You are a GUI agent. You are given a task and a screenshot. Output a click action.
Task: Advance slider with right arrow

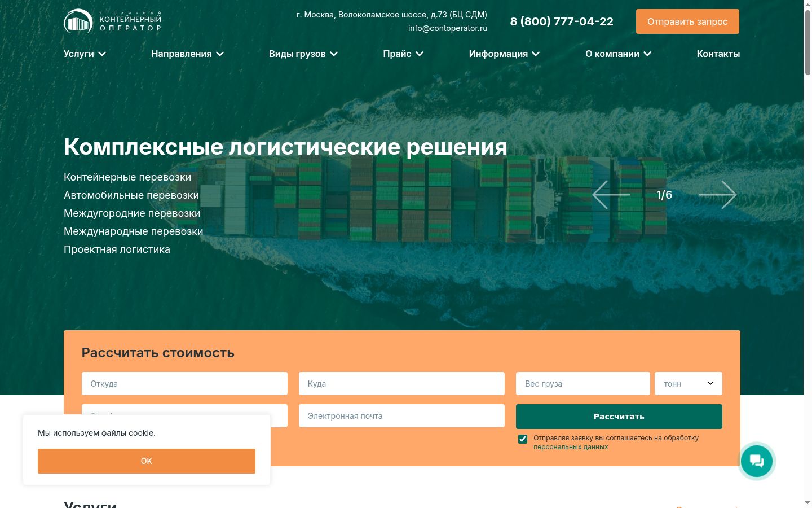(718, 195)
